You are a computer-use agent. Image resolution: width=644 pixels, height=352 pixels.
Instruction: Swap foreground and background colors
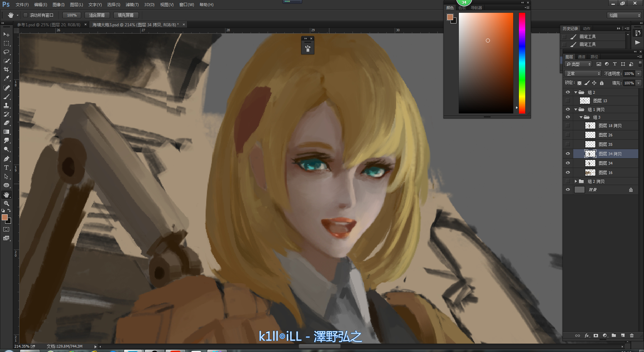(x=9, y=211)
